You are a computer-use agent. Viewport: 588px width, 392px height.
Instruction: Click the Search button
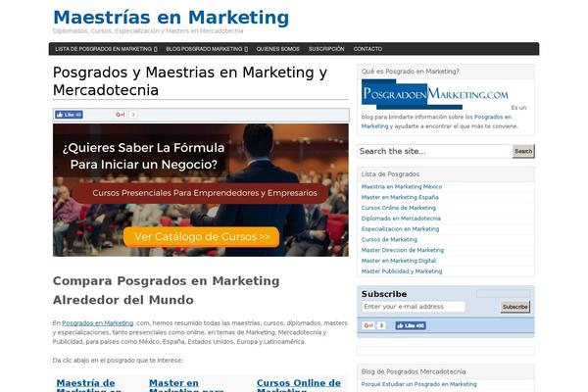(x=523, y=151)
